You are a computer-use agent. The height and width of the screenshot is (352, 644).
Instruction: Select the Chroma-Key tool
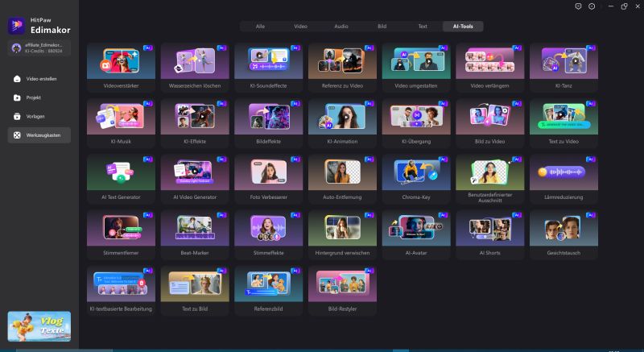416,176
